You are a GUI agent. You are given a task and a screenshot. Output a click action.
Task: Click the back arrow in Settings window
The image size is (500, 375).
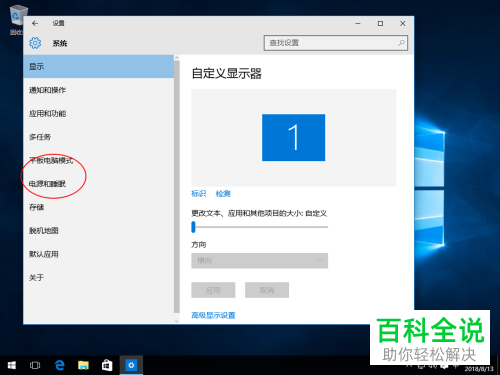point(35,23)
